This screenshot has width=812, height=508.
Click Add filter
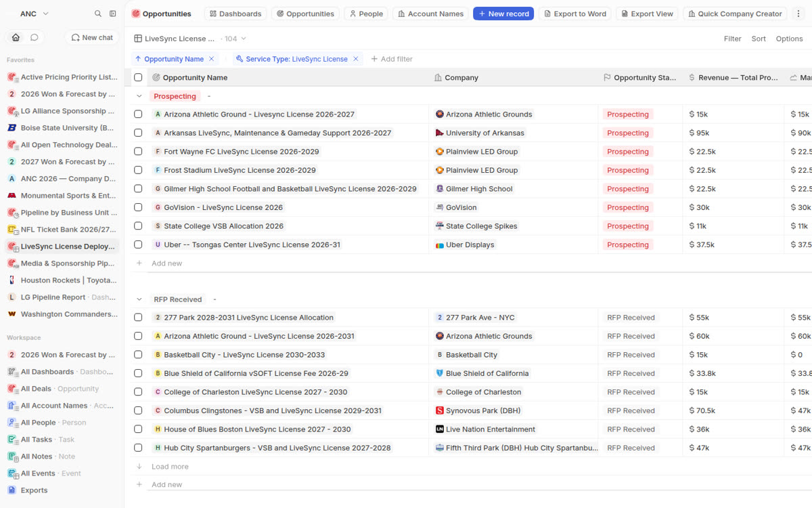point(392,59)
